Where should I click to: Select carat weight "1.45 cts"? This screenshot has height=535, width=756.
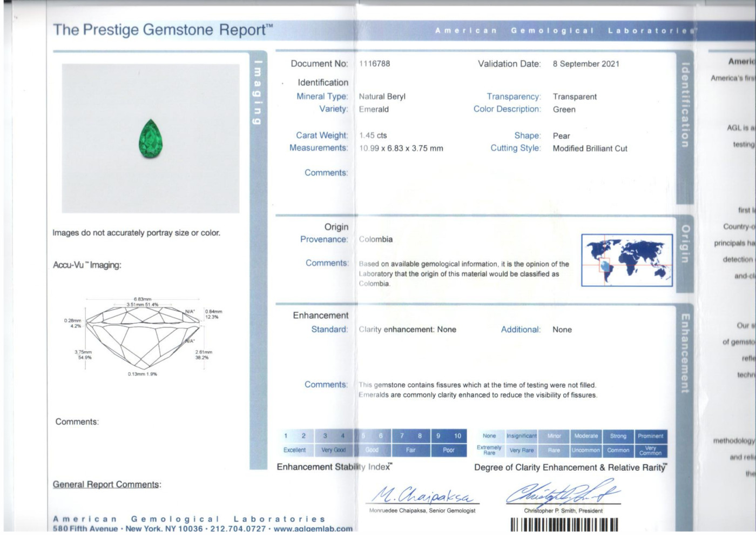click(x=373, y=136)
